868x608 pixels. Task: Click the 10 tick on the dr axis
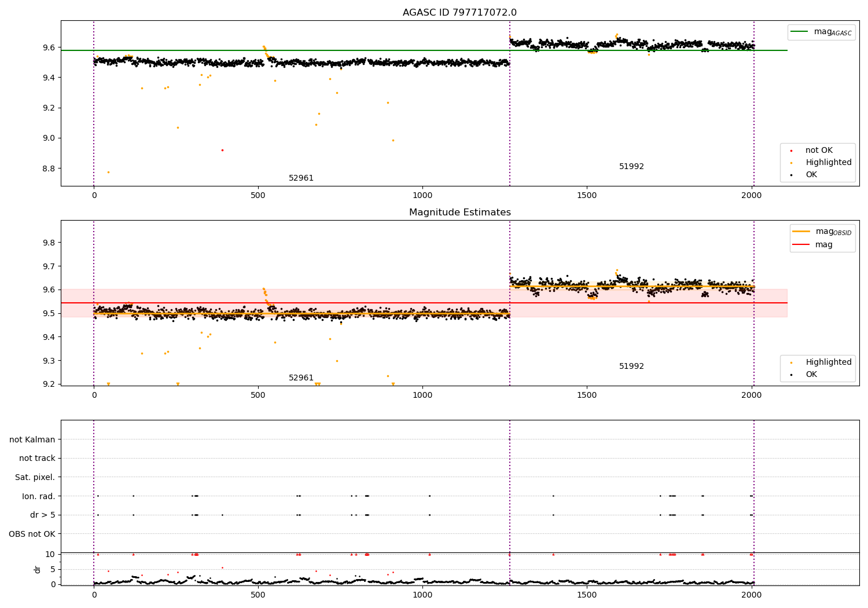click(50, 555)
